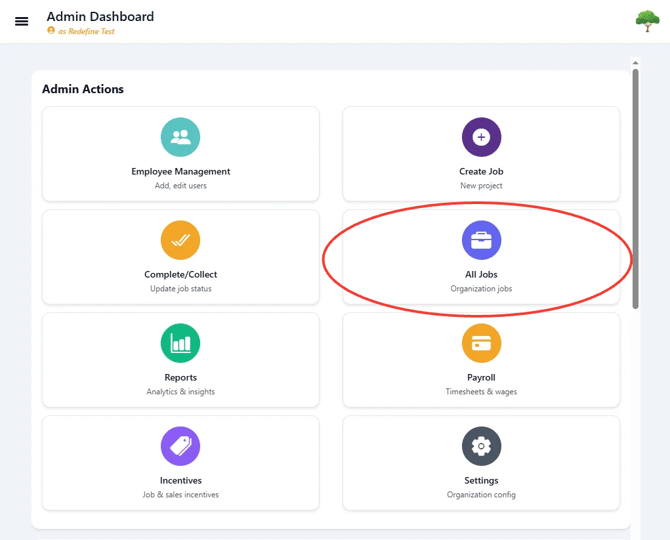Open the Employee Management card label
Viewport: 670px width, 540px height.
(x=181, y=172)
